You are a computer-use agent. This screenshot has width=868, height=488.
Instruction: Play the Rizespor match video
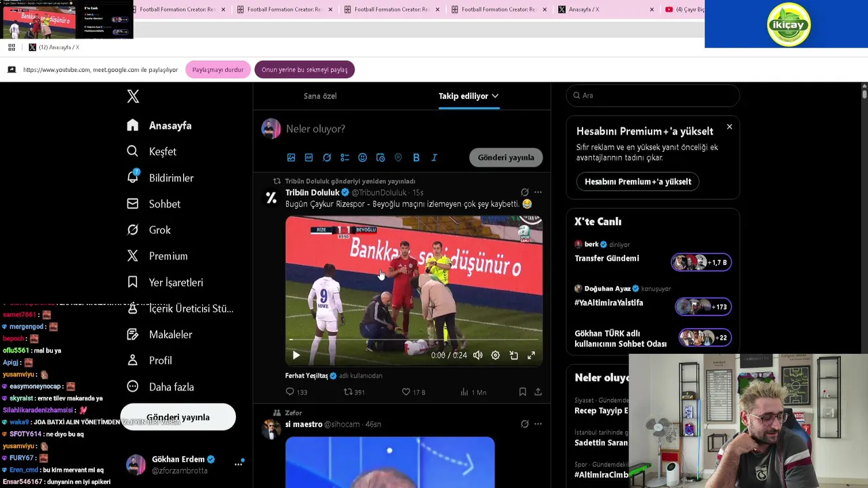pos(296,355)
